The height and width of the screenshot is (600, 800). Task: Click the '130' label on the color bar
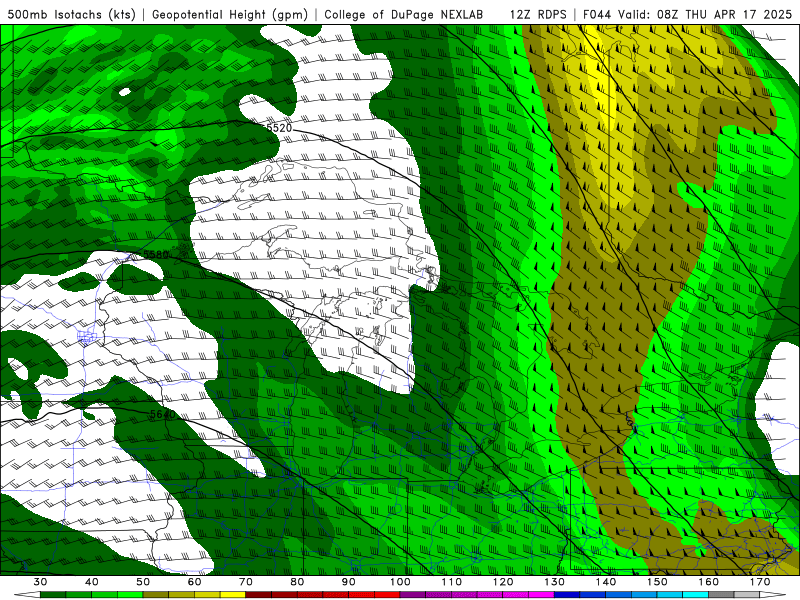555,582
